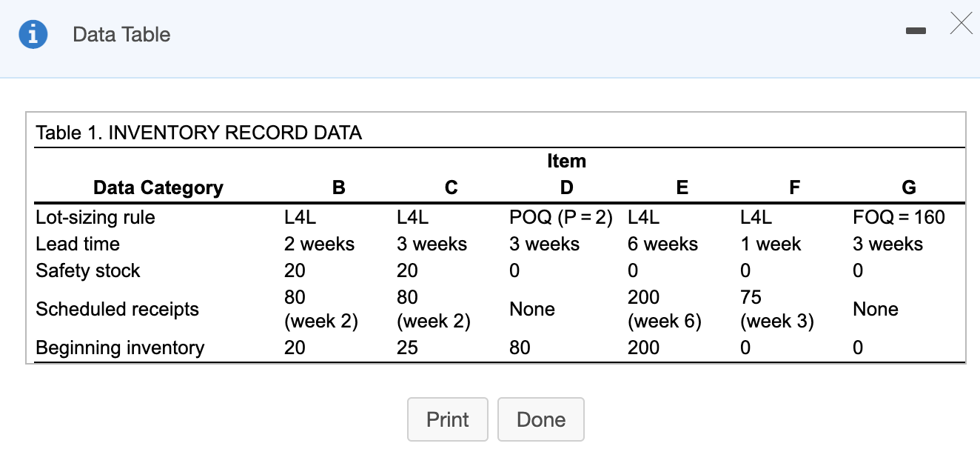980x449 pixels.
Task: Click column header B
Action: [338, 187]
